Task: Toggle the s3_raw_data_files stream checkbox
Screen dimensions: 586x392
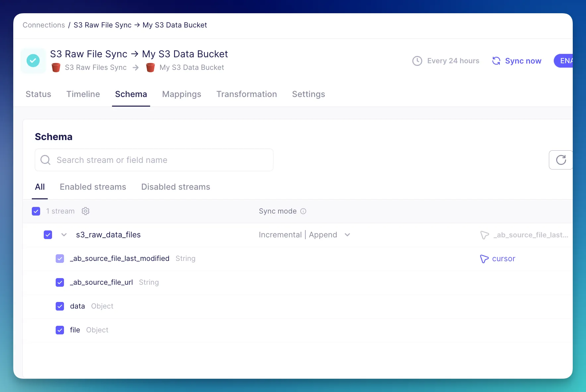Action: pos(48,235)
